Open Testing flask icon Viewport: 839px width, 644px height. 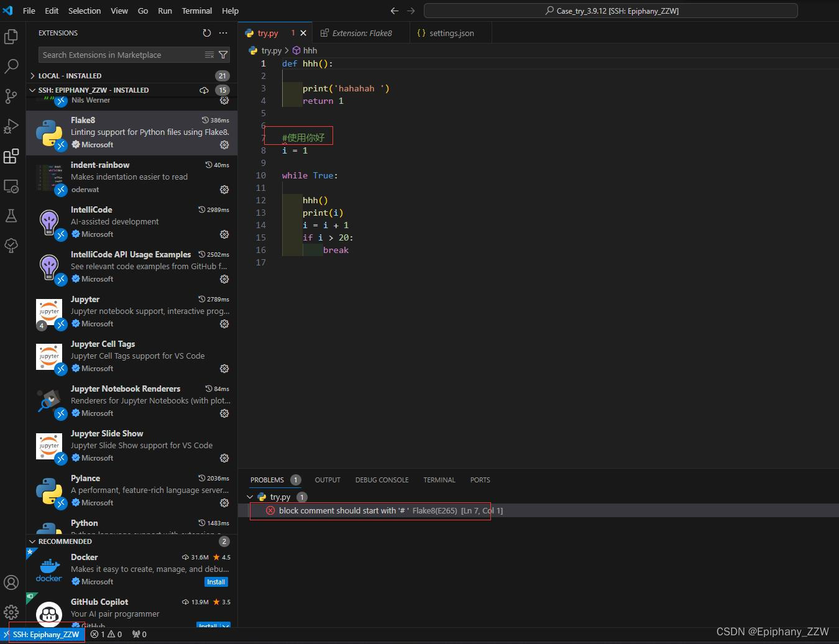pos(11,216)
